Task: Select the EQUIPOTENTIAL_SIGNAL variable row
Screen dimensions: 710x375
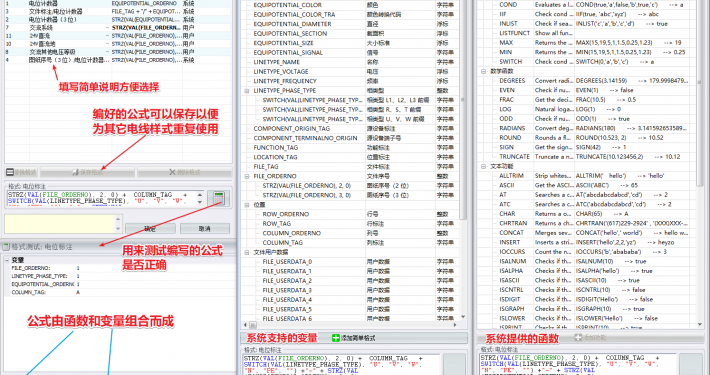Action: pyautogui.click(x=350, y=53)
